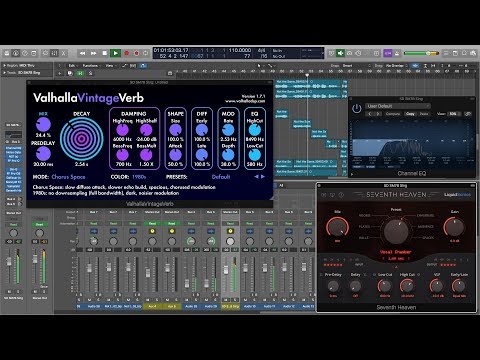Click the Rewind transport button
Viewport: 480px width, 360px height.
click(82, 53)
